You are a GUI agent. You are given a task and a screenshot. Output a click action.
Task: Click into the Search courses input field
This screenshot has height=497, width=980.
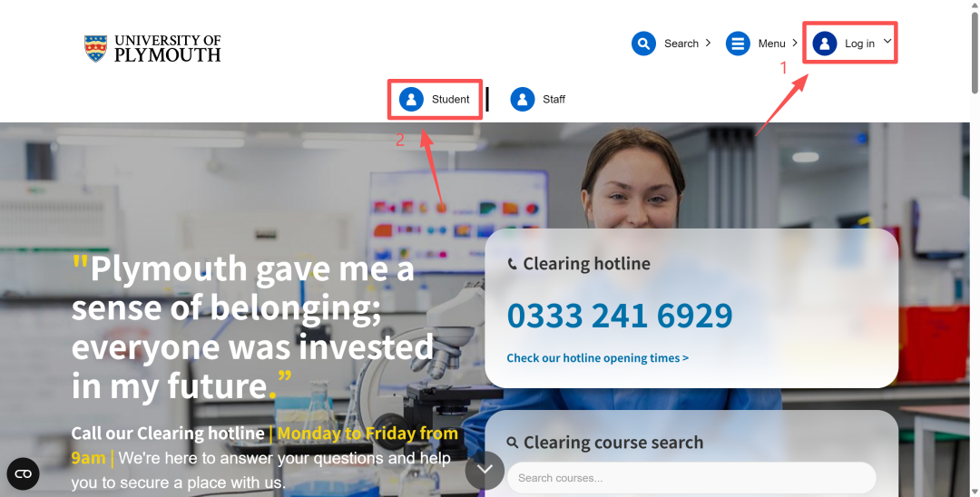pos(690,478)
